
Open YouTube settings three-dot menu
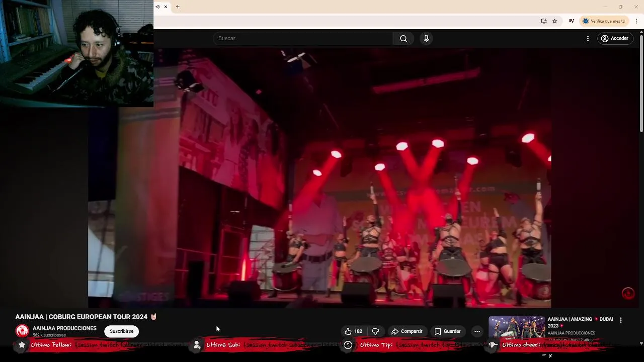point(588,39)
